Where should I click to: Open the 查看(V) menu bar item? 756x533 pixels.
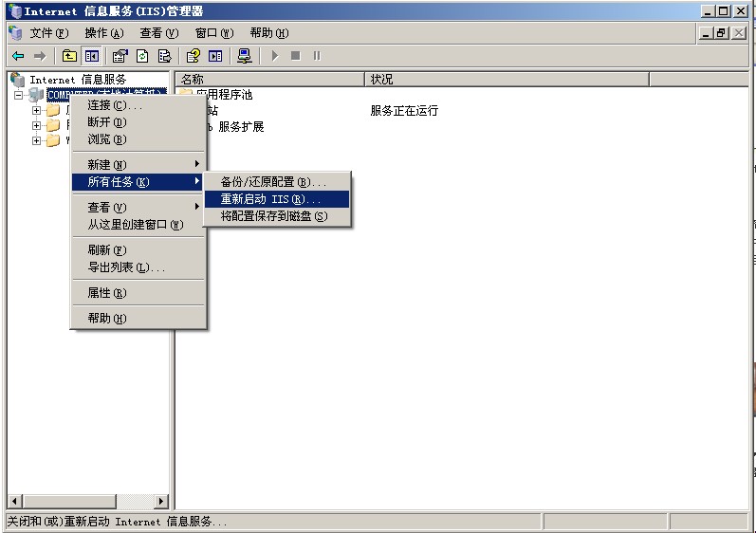pos(159,33)
